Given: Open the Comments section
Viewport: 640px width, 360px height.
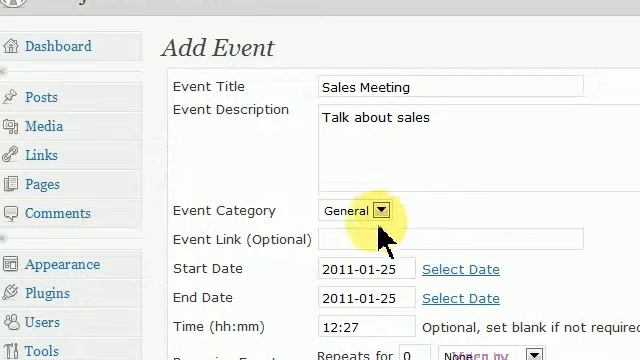Looking at the screenshot, I should (58, 213).
